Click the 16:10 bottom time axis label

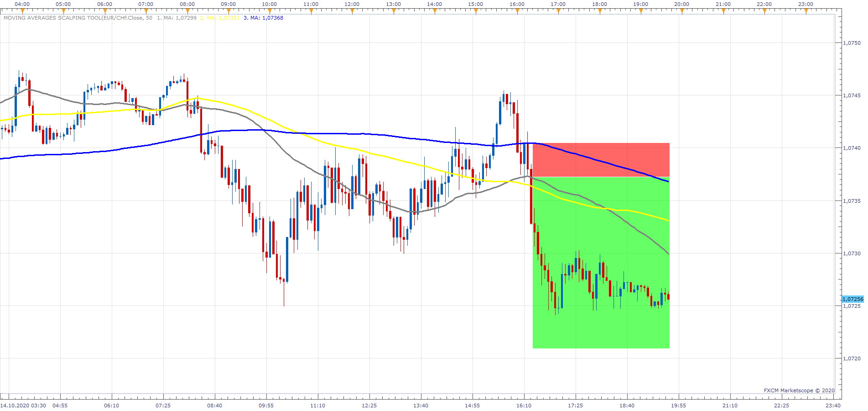tap(524, 406)
